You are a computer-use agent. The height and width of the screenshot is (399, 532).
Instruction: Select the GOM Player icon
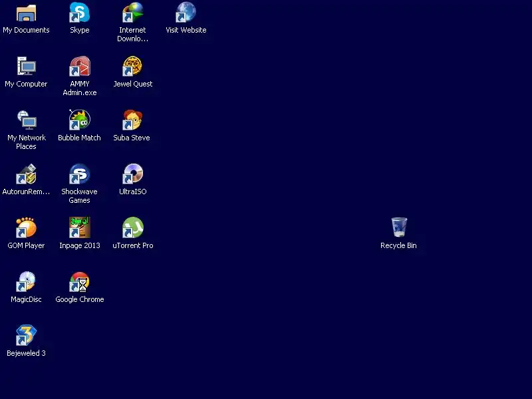point(26,227)
